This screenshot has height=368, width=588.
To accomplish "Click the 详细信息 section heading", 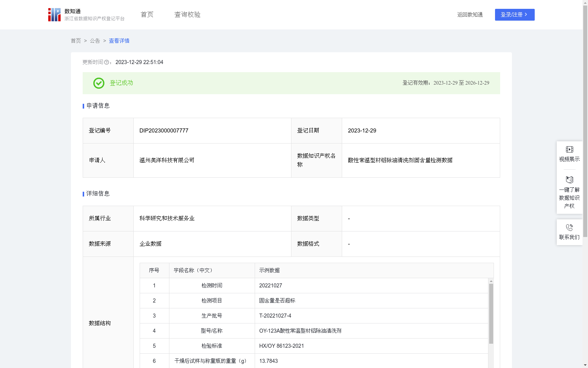I will click(98, 194).
